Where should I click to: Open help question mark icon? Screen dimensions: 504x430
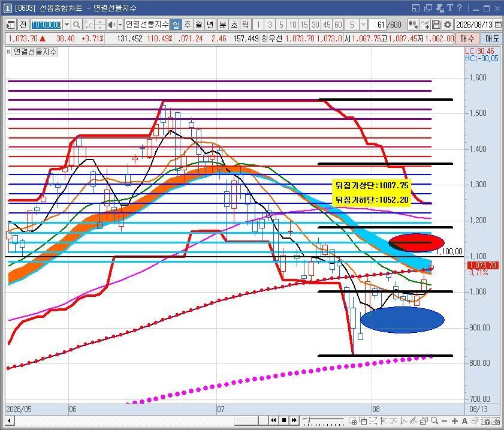(460, 8)
